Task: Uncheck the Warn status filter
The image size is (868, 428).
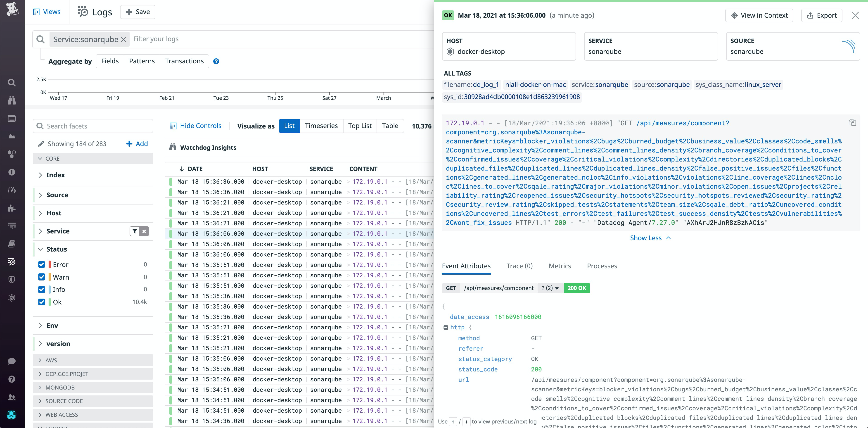Action: pos(41,277)
